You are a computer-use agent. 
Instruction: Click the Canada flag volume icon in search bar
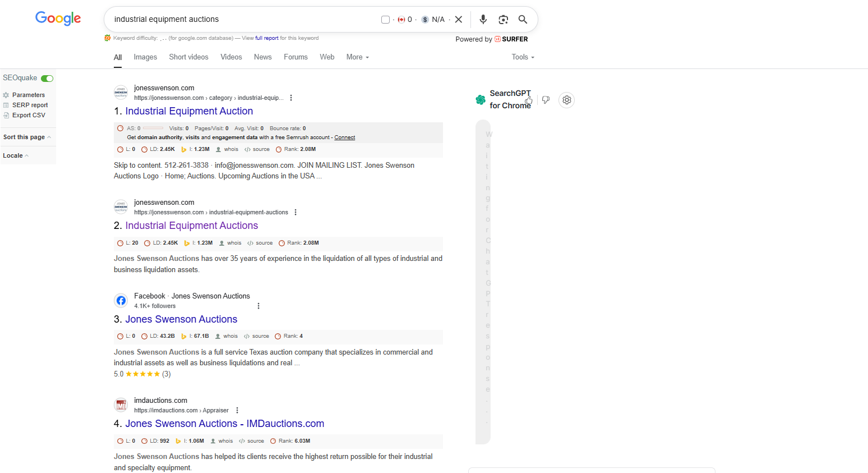(x=401, y=20)
